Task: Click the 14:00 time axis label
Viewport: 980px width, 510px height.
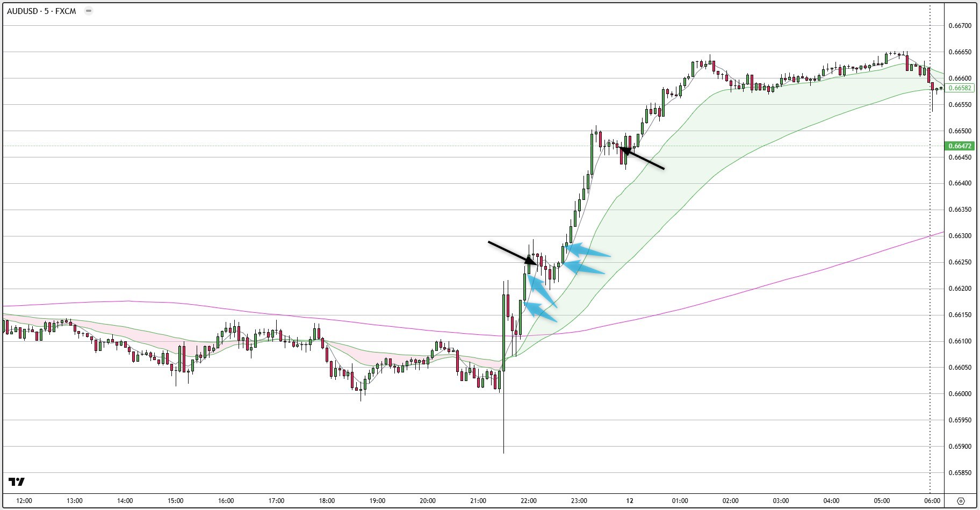Action: (x=125, y=501)
